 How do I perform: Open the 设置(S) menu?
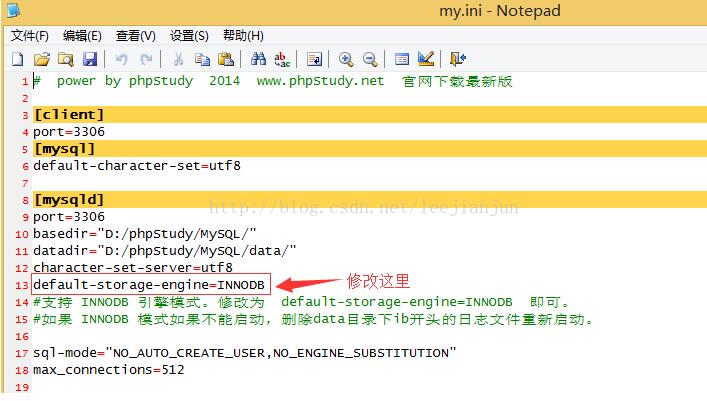[x=189, y=35]
